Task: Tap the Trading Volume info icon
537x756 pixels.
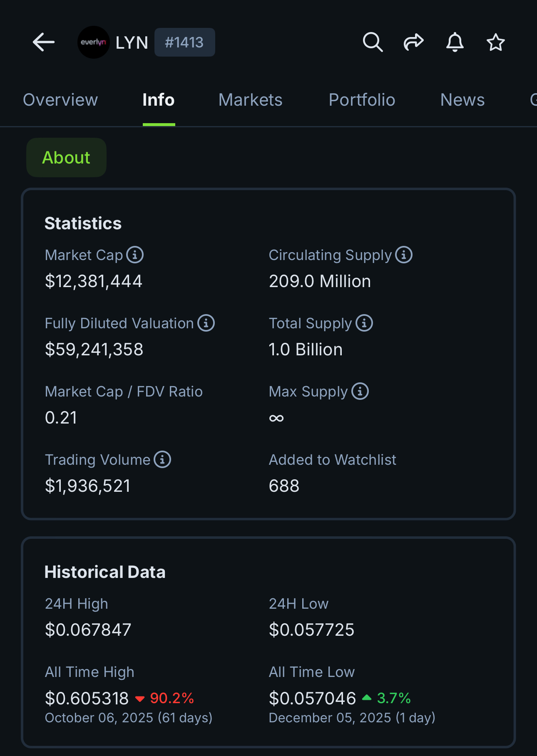Action: coord(162,460)
